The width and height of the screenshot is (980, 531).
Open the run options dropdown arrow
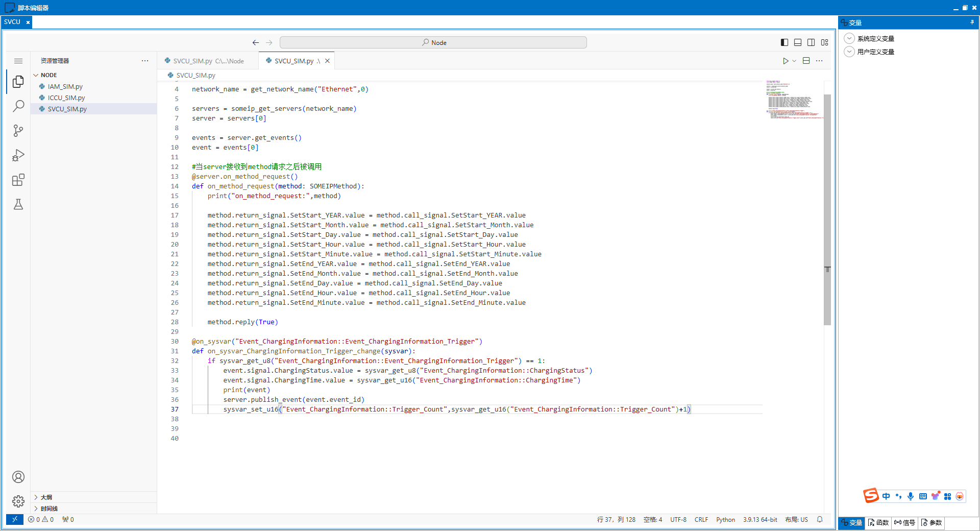coord(794,61)
